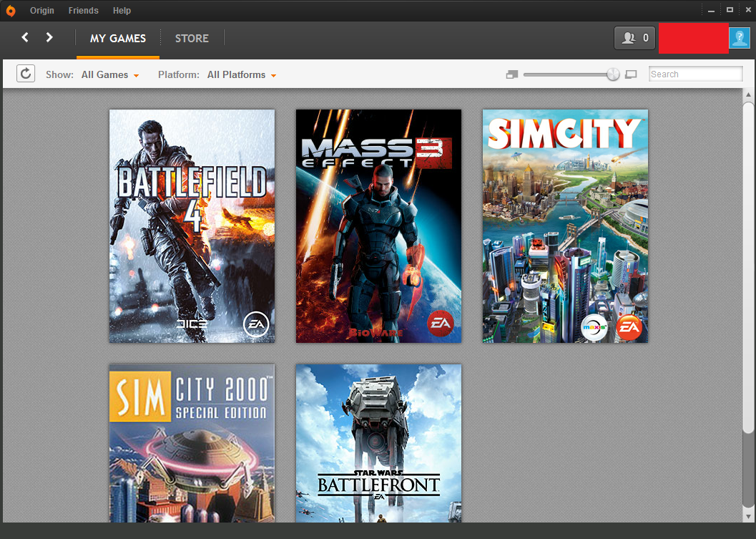Select Star Wars Battlefront game tile
The image size is (756, 539).
(x=378, y=444)
